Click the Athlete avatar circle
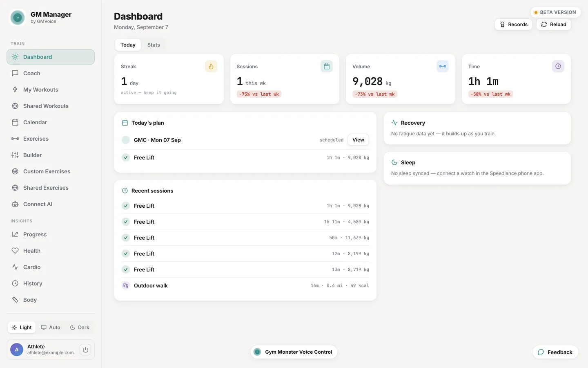 point(17,350)
